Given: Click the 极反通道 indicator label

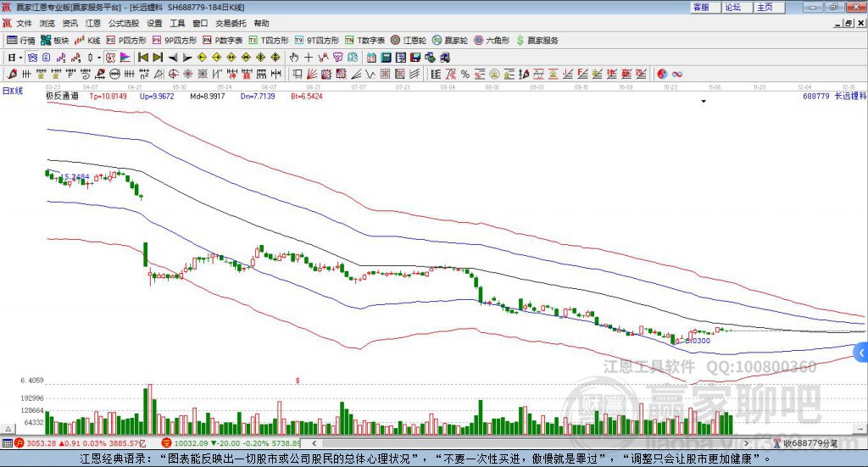Looking at the screenshot, I should (62, 96).
